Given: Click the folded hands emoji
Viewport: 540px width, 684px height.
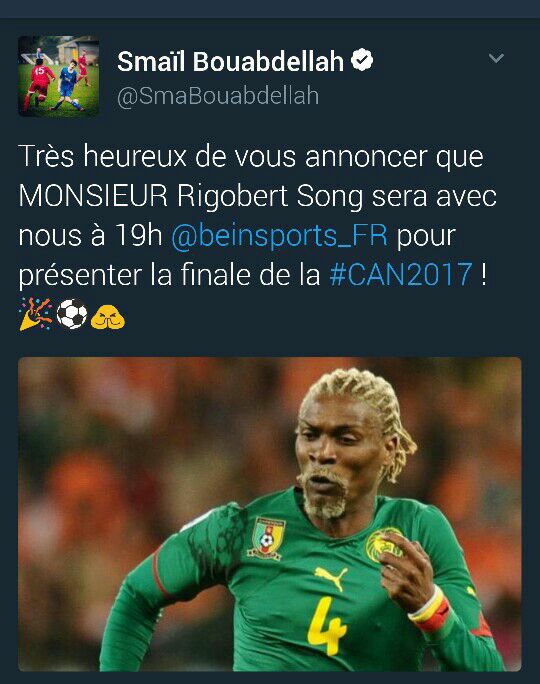Looking at the screenshot, I should pyautogui.click(x=108, y=316).
